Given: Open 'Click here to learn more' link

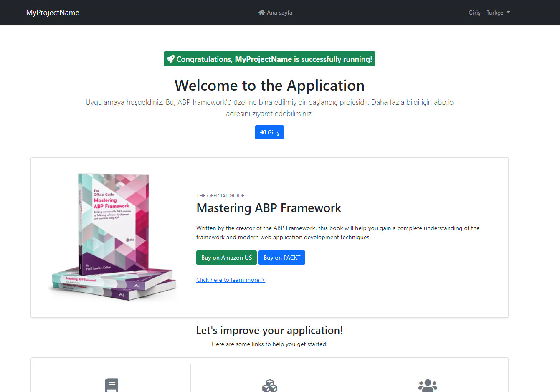Looking at the screenshot, I should [231, 280].
